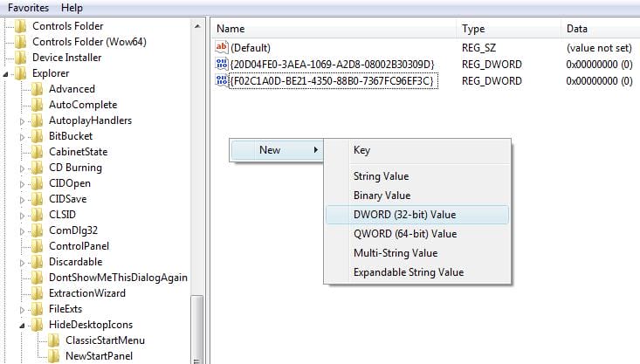Collapse the HideDesktopIcons key

pos(24,325)
